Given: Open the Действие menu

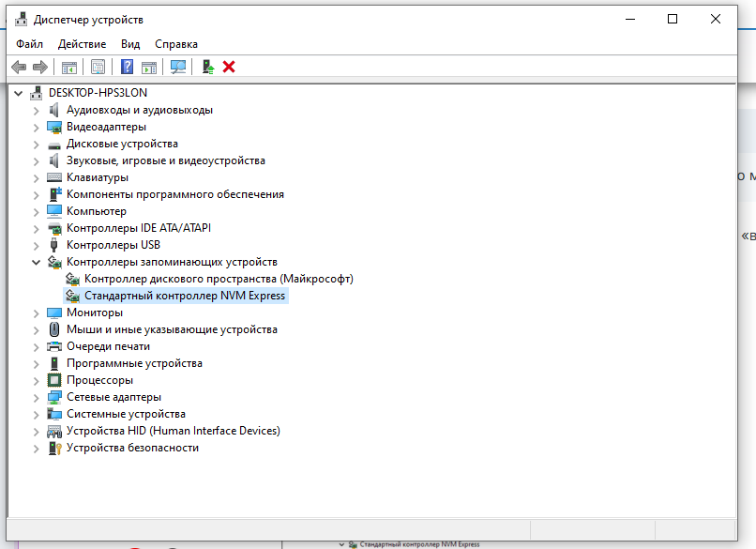Looking at the screenshot, I should click(x=83, y=44).
